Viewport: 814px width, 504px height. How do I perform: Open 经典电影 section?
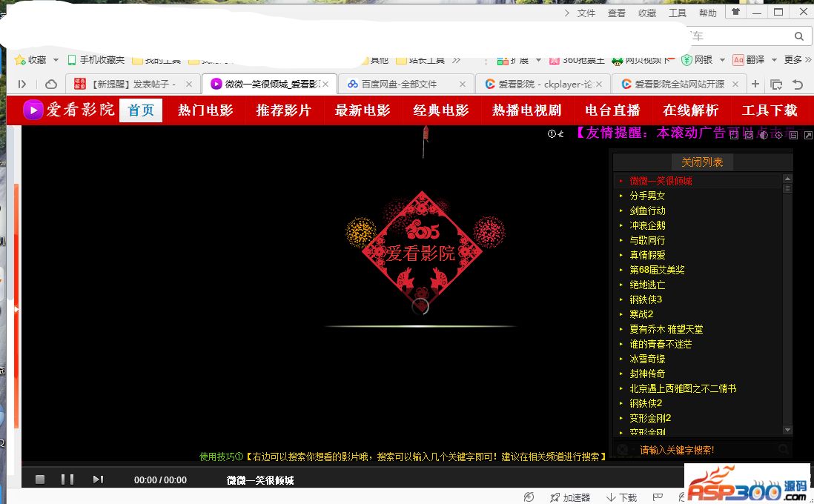pyautogui.click(x=441, y=110)
